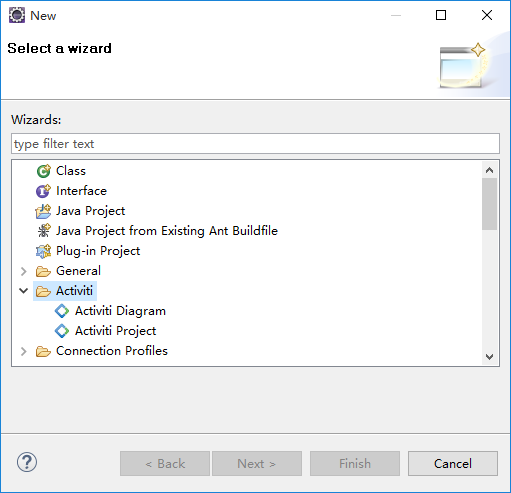Image resolution: width=511 pixels, height=493 pixels.
Task: Click the Java Project folder icon
Action: (43, 211)
